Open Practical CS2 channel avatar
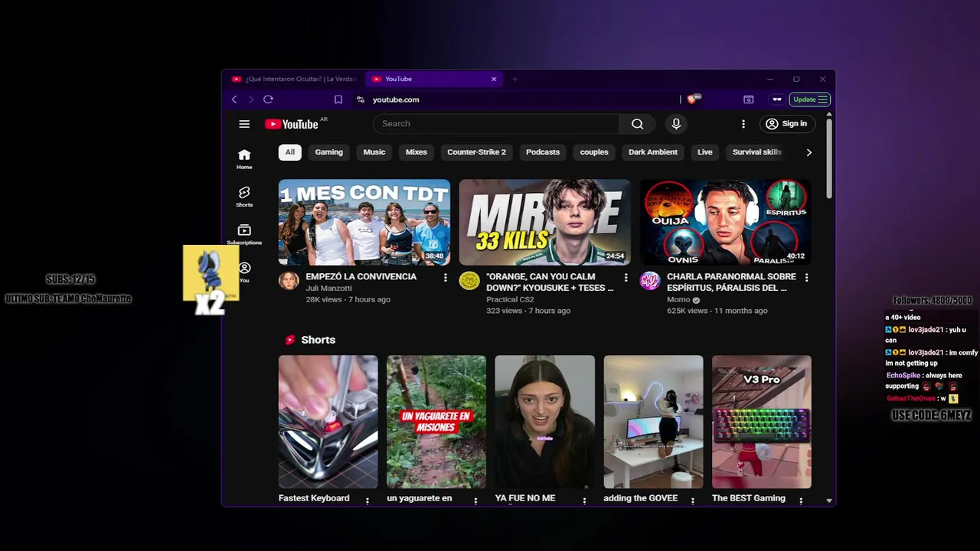 pyautogui.click(x=469, y=281)
